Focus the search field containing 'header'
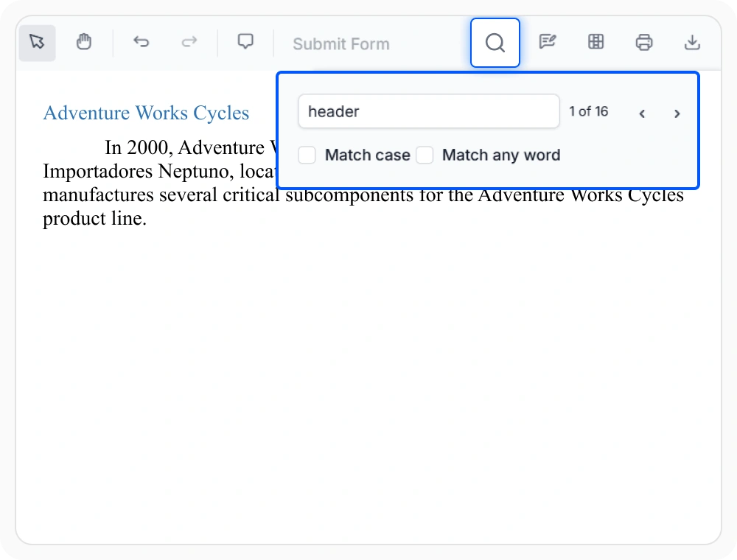This screenshot has width=737, height=560. coord(429,111)
